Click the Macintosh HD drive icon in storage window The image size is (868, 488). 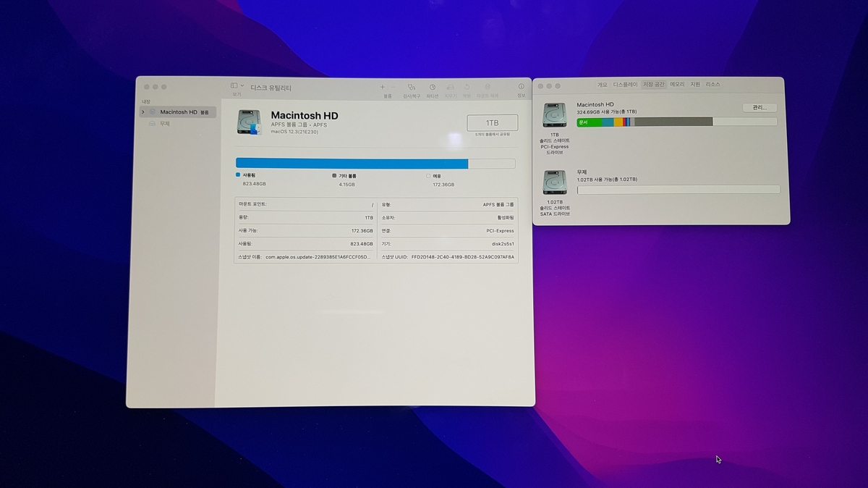pos(555,117)
